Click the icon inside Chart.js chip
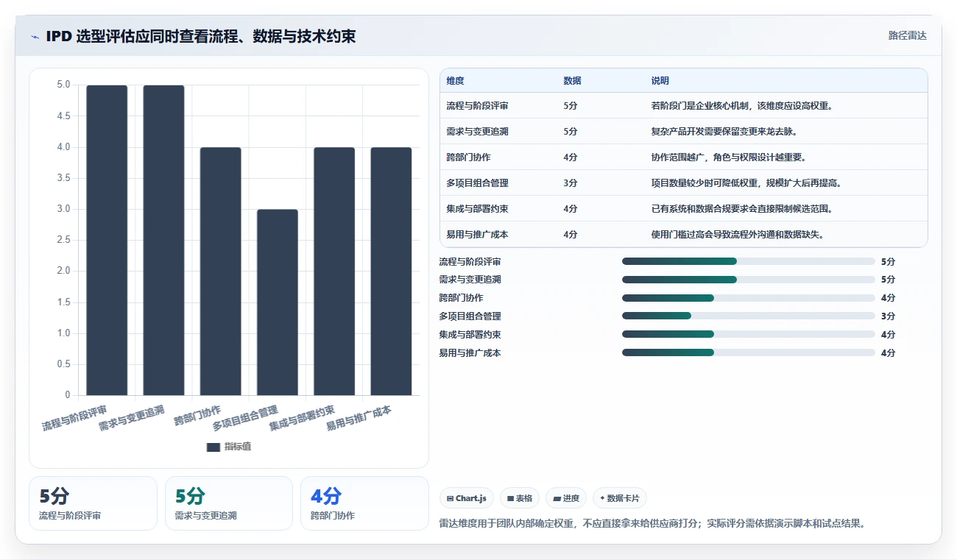This screenshot has width=957, height=560. [x=450, y=498]
